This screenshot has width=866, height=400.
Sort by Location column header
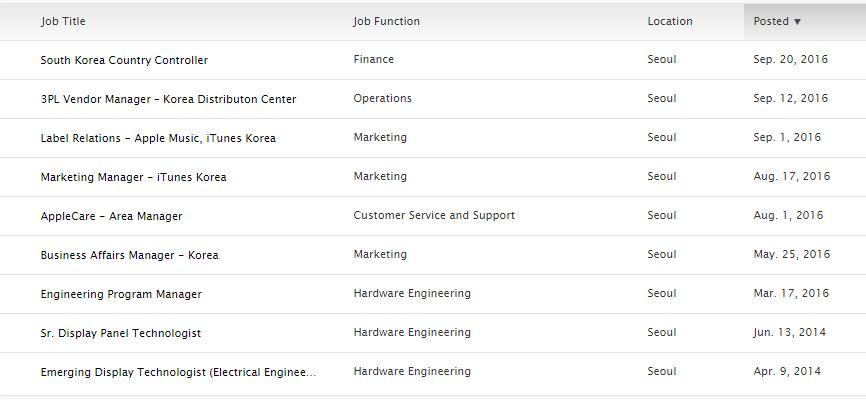[x=669, y=21]
